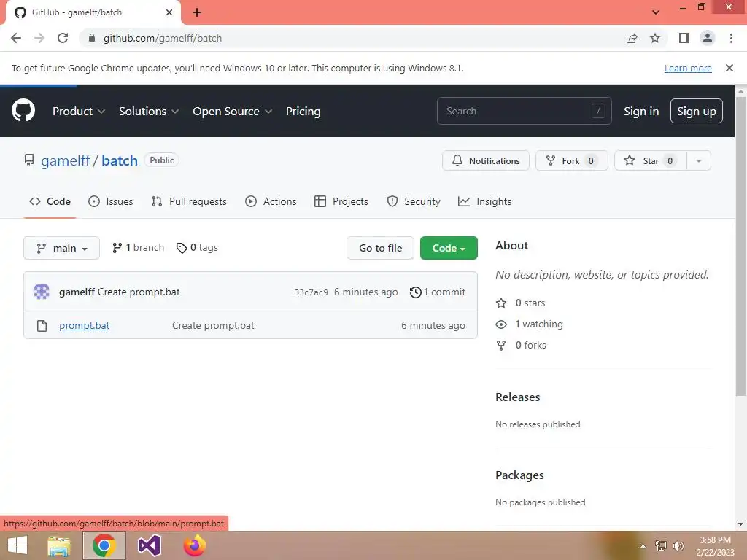Click the file icon beside prompt.bat

42,326
